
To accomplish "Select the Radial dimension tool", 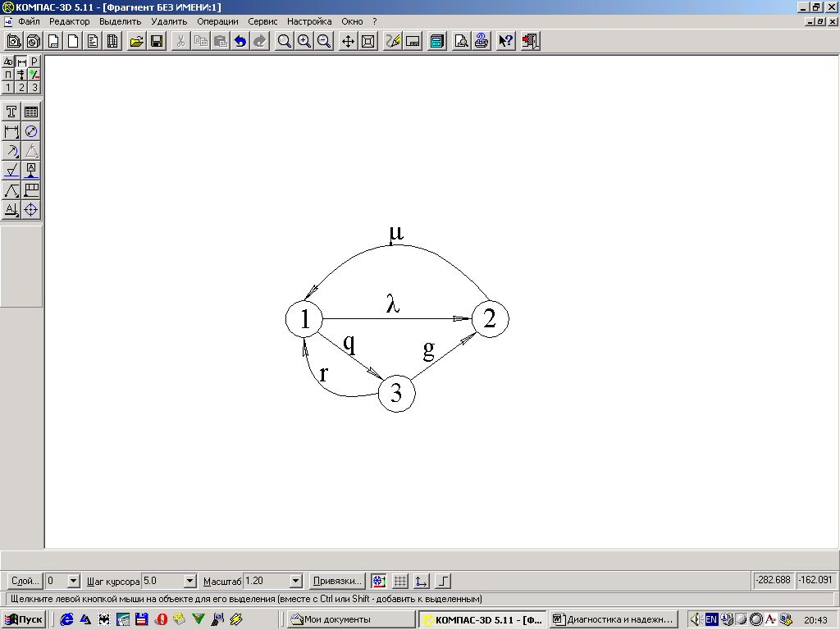I will 11,151.
